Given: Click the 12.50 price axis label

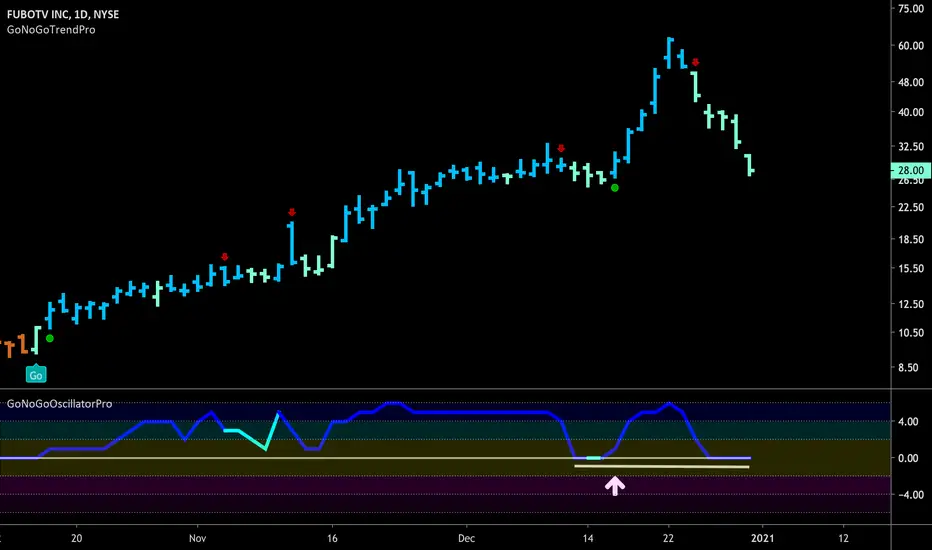Looking at the screenshot, I should pos(911,304).
